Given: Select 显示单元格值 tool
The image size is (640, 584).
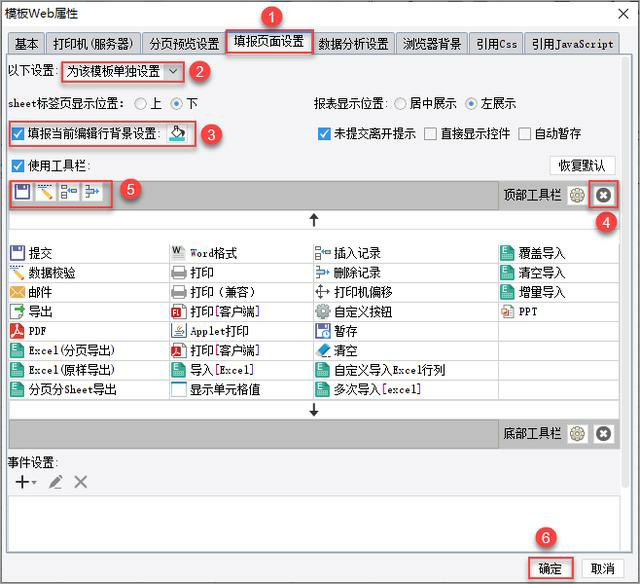Looking at the screenshot, I should click(216, 389).
